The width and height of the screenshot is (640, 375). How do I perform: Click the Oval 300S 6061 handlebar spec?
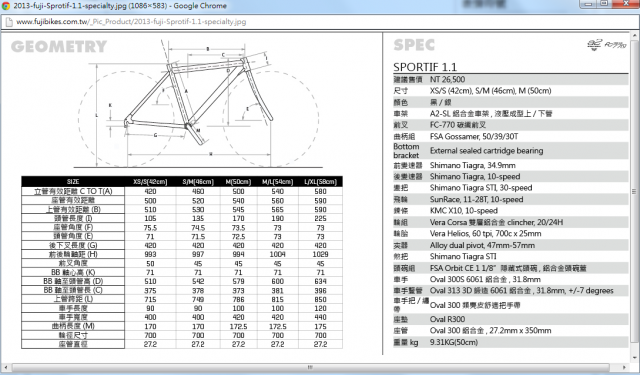pos(485,280)
